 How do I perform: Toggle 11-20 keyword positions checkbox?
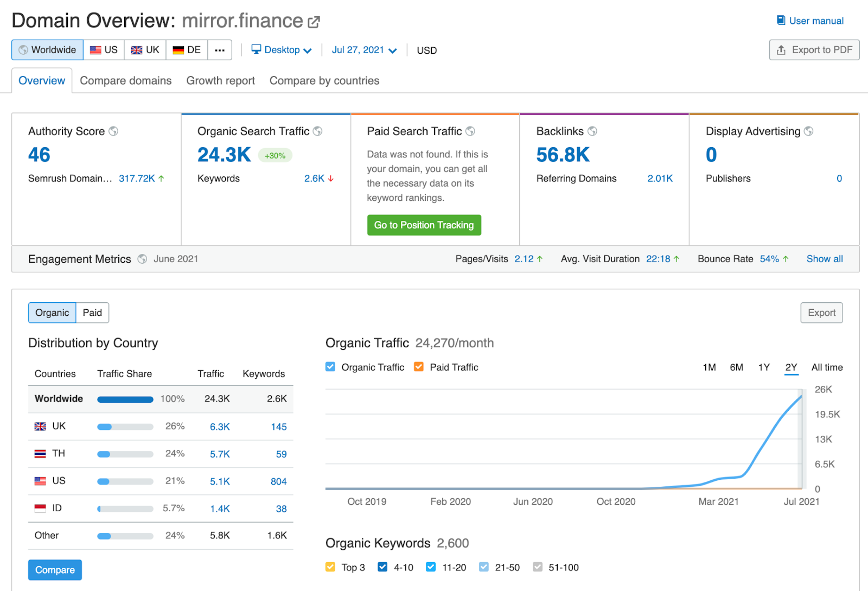[x=431, y=567]
